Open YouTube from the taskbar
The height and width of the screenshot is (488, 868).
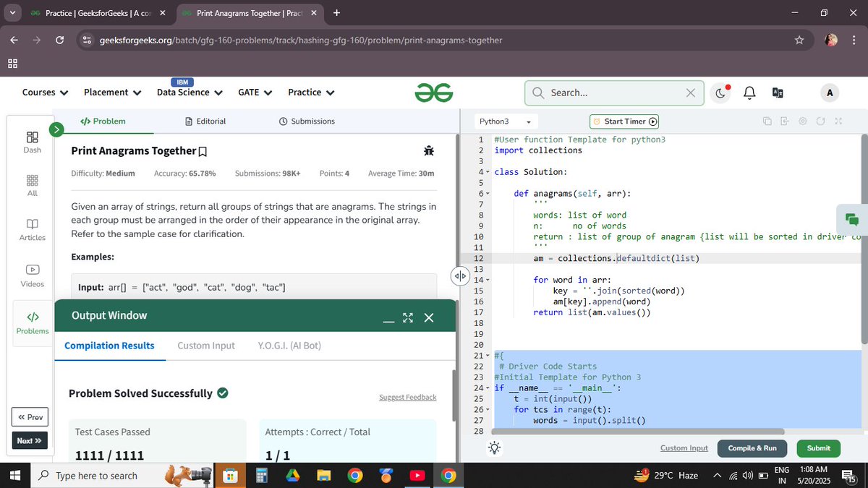coord(417,475)
